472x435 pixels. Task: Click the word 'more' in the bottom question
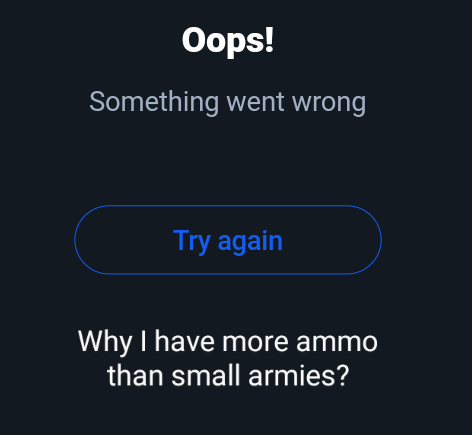click(255, 342)
